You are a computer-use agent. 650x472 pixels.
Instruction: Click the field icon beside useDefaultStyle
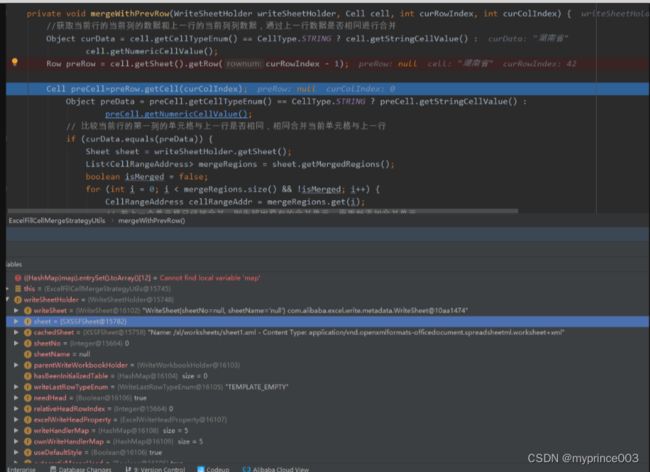(28, 453)
